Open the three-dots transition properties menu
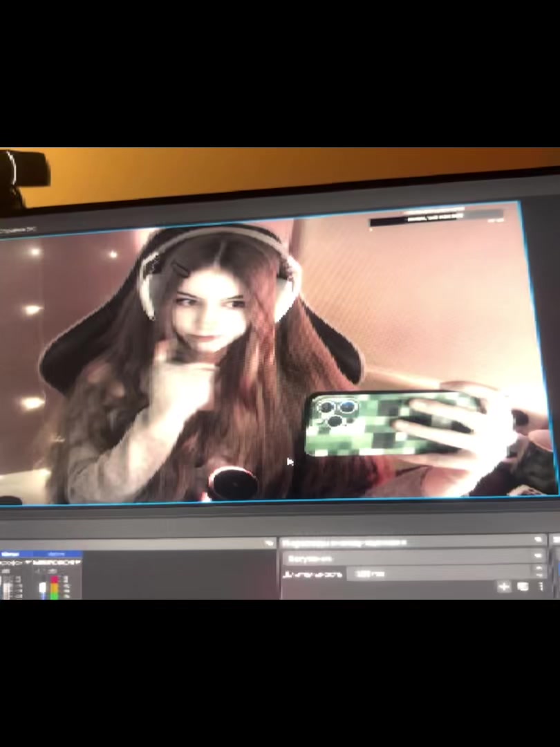This screenshot has height=747, width=560. tap(541, 587)
